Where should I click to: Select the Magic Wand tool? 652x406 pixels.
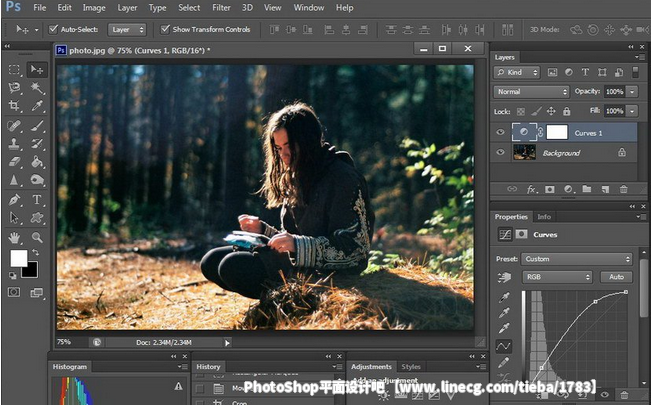tap(37, 88)
